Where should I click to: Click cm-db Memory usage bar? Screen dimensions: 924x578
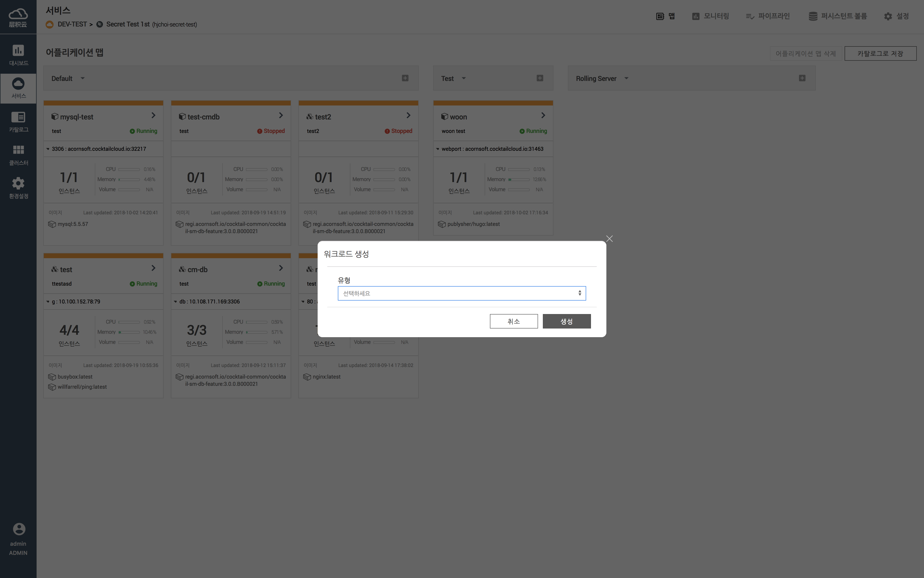coord(257,332)
